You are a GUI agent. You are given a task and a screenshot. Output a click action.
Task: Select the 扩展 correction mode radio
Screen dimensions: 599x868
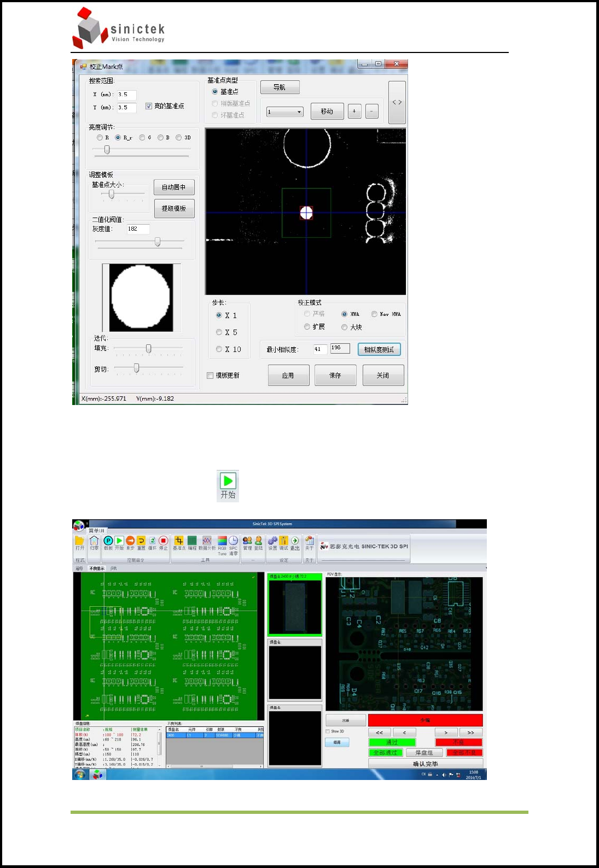click(307, 327)
